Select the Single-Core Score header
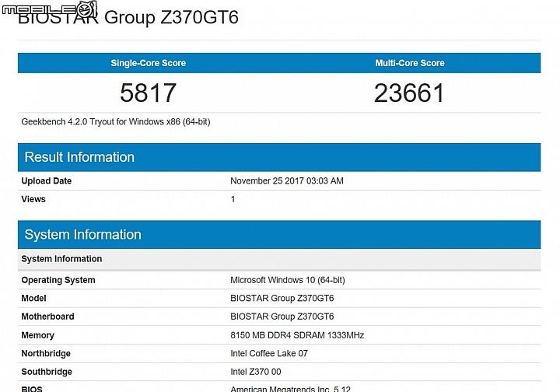Screen dimensions: 560x392 [x=149, y=63]
